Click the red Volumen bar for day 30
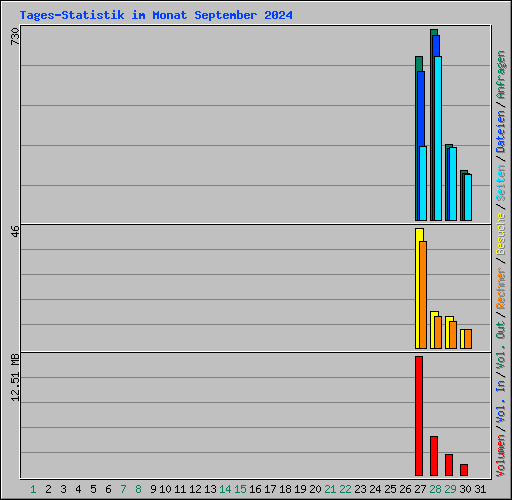The image size is (512, 500). (464, 470)
